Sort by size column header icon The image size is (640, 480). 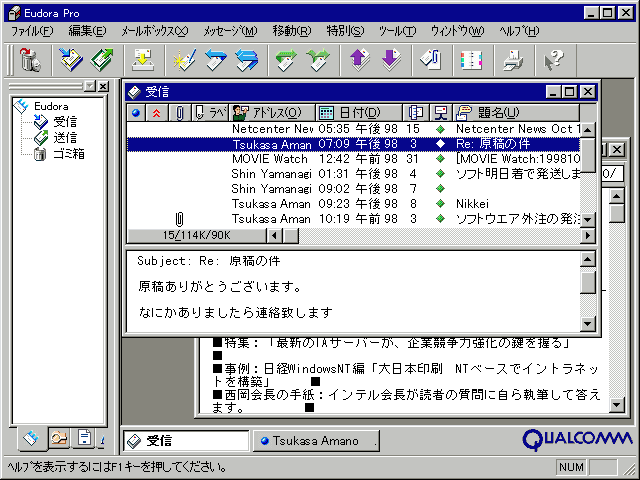tap(416, 113)
